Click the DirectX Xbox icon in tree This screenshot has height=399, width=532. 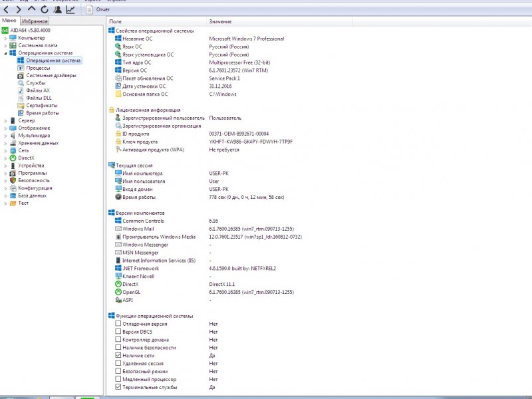(13, 158)
